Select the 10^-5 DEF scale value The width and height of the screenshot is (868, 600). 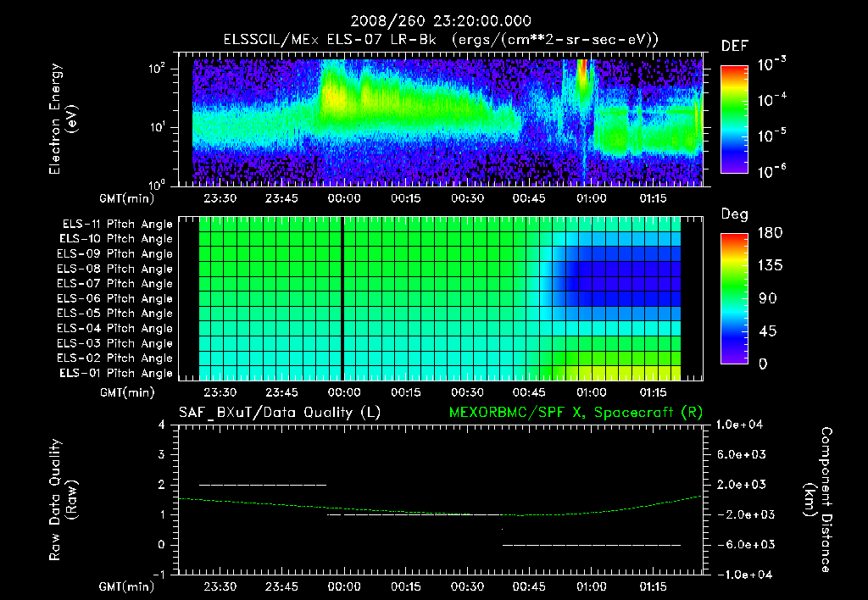(771, 135)
